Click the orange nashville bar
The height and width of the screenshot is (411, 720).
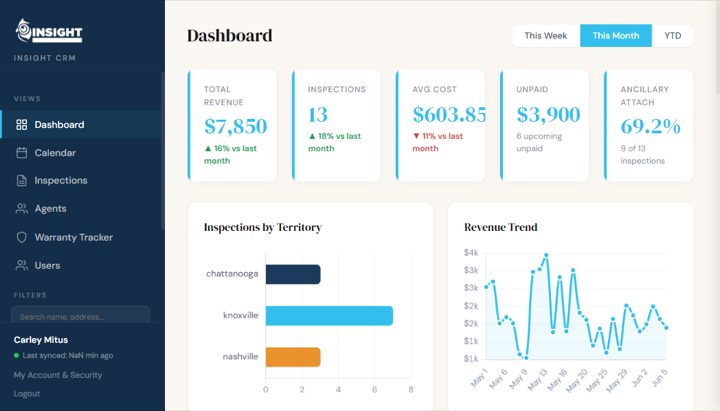[293, 357]
